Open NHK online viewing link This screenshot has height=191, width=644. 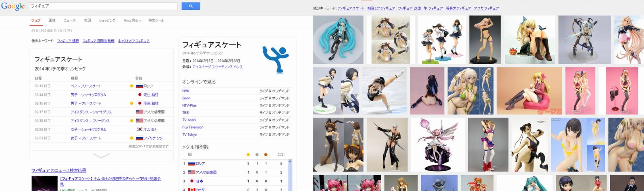(186, 91)
